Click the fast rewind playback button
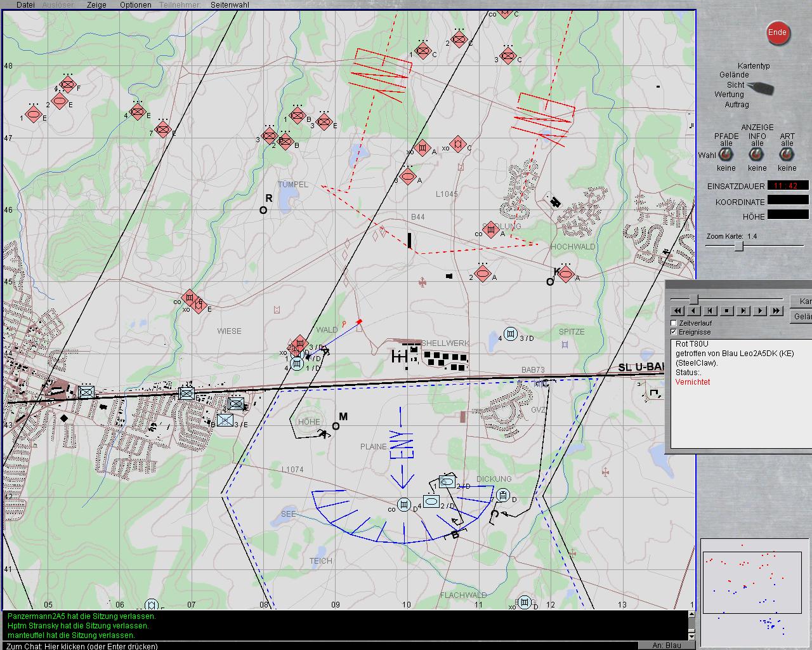The height and width of the screenshot is (650, 812). coord(678,310)
